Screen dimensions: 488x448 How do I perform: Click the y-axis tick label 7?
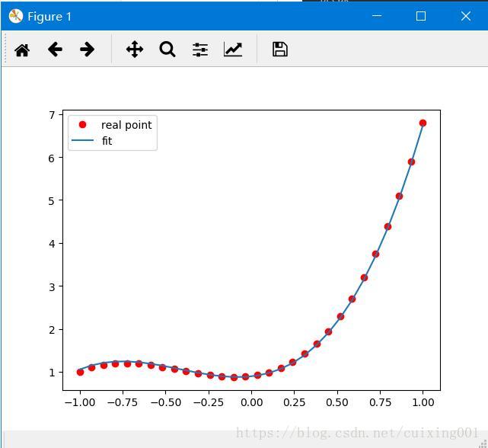[52, 116]
